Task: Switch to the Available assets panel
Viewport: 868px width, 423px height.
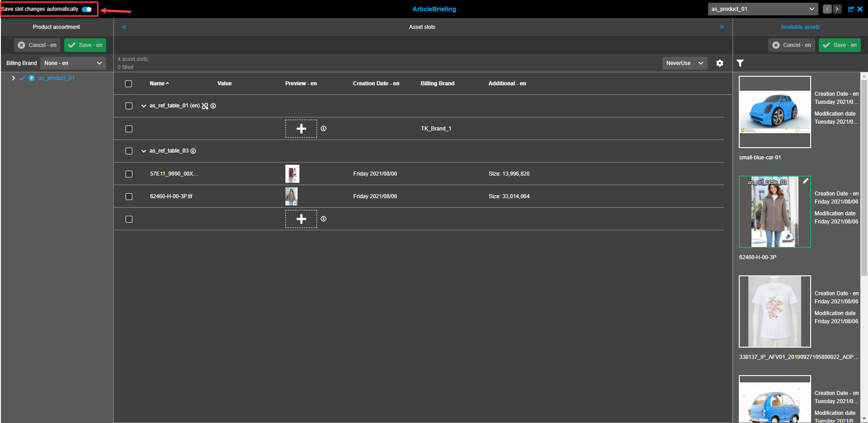Action: click(800, 27)
